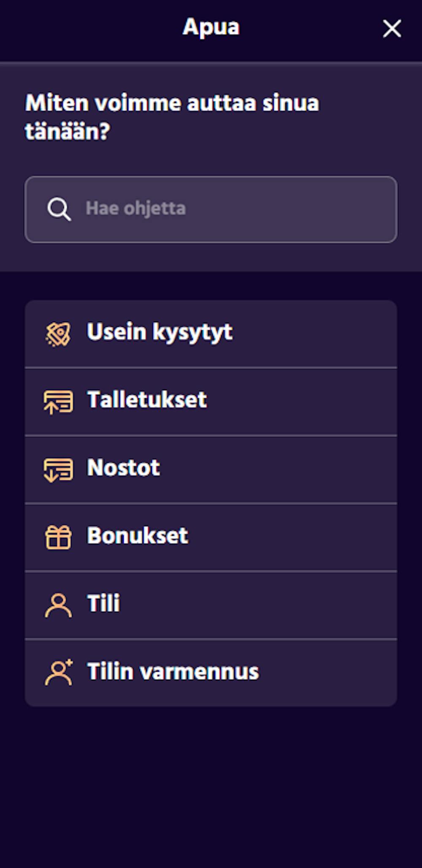Click the deposit card icon next to Talletukset
Image resolution: width=422 pixels, height=868 pixels.
(58, 402)
